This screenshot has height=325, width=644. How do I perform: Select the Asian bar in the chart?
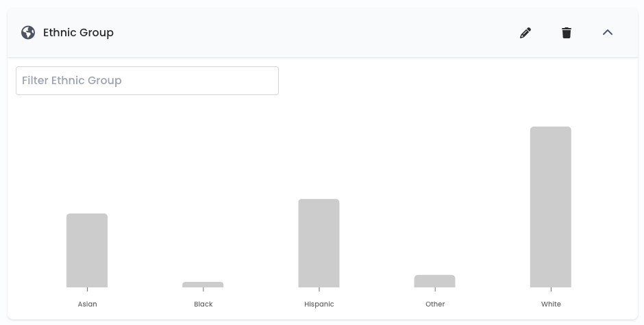point(87,250)
